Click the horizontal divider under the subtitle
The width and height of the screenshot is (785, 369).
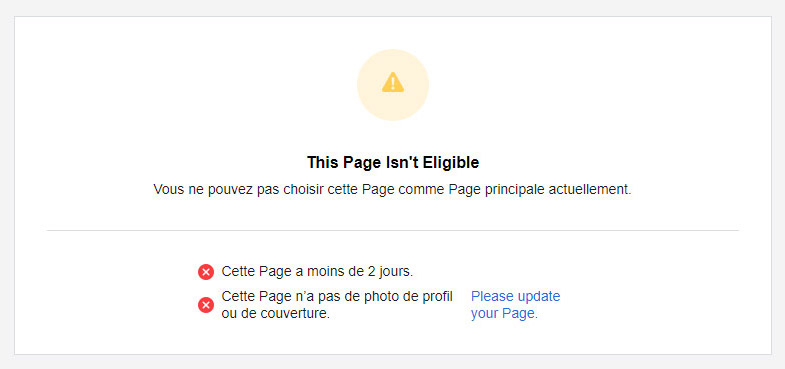[x=392, y=231]
